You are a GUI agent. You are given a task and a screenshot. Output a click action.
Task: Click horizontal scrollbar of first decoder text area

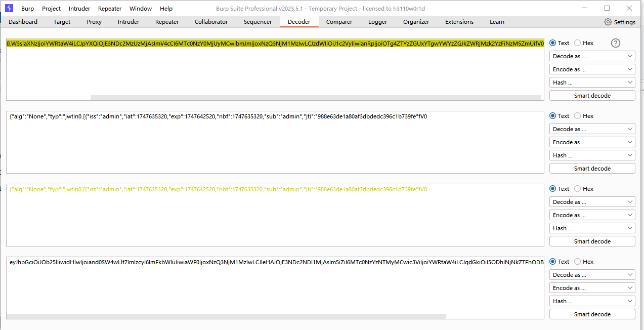point(315,97)
